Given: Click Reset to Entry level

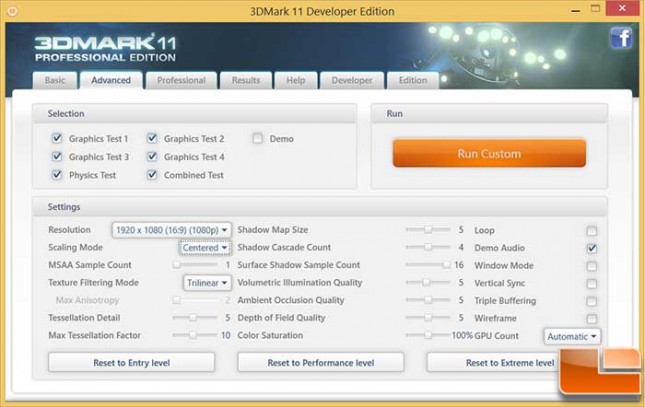Looking at the screenshot, I should click(132, 362).
